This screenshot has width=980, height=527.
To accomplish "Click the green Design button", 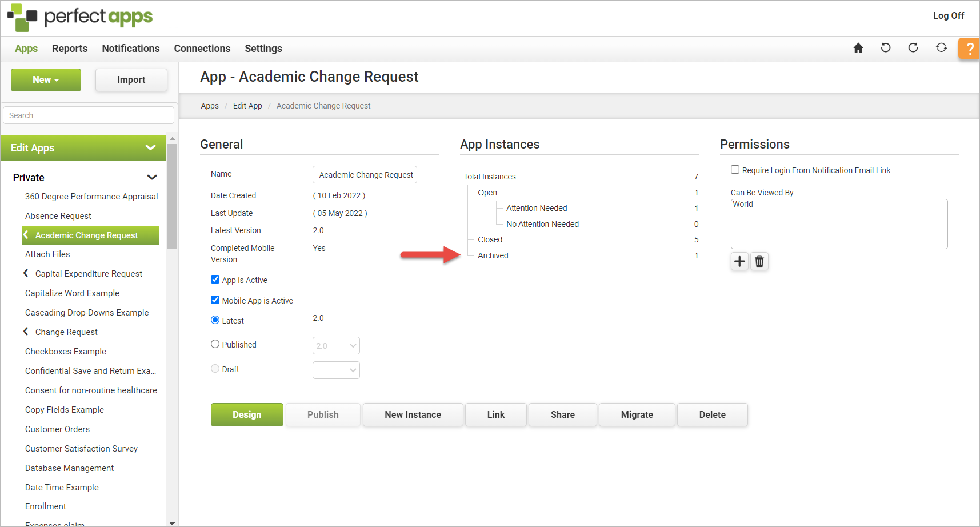I will pos(247,414).
